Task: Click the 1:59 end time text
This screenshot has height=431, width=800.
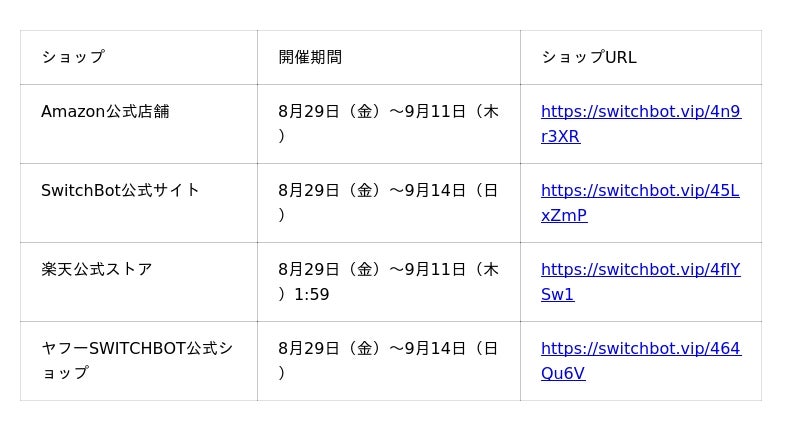Action: click(x=311, y=295)
